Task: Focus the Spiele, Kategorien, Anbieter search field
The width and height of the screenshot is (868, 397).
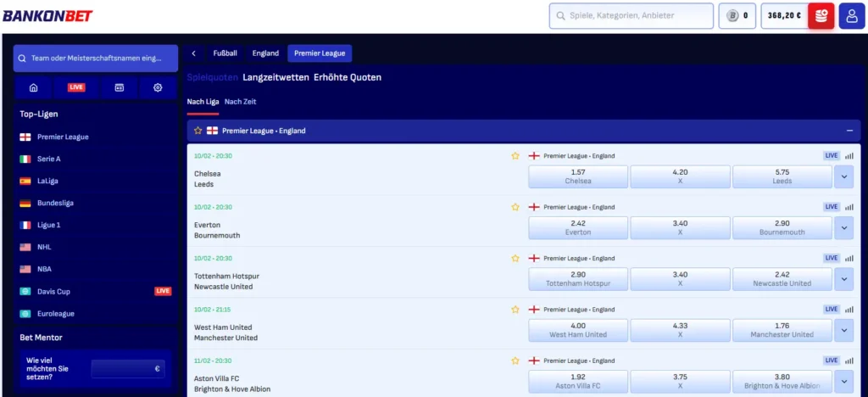Action: coord(631,15)
